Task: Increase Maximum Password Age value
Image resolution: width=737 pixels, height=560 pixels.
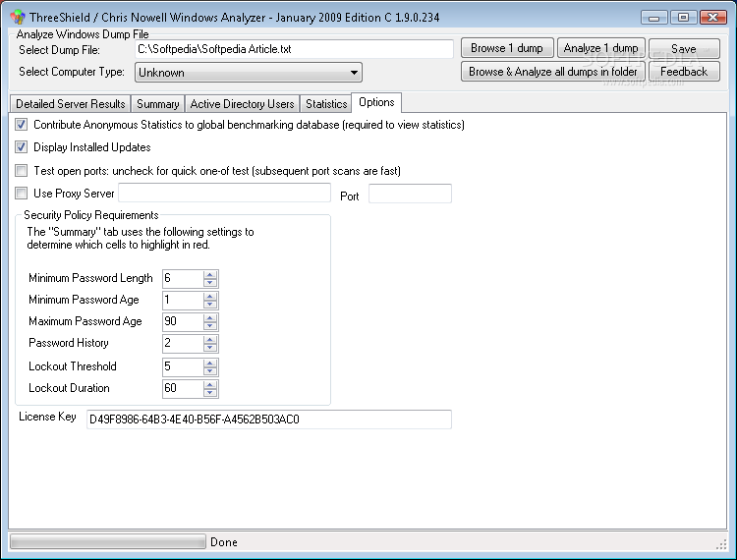Action: pos(210,317)
